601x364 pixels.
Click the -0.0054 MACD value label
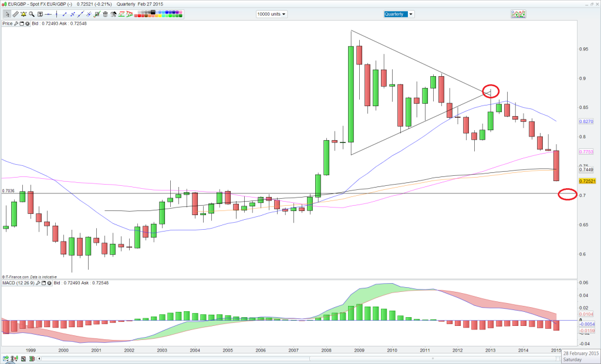[x=587, y=324]
